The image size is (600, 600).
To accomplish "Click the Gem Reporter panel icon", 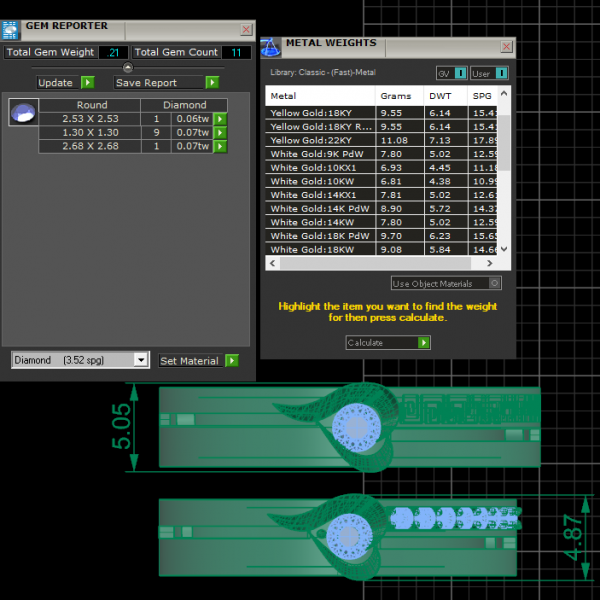I will (x=11, y=29).
